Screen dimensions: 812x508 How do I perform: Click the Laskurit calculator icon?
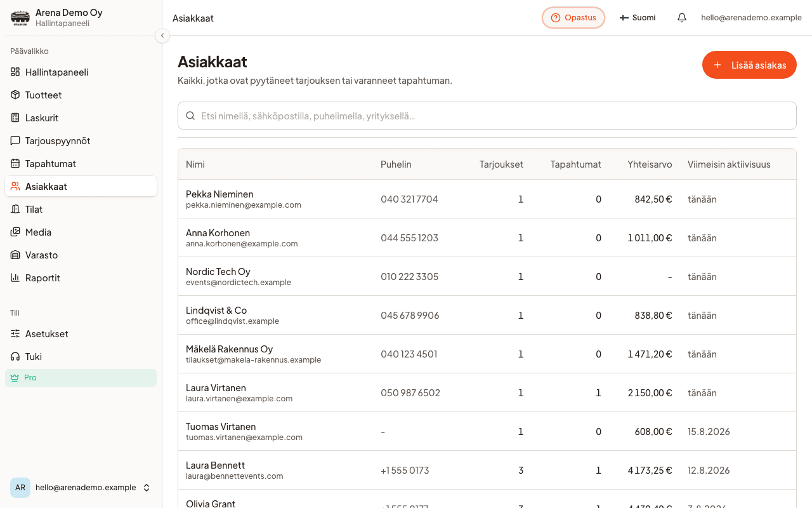tap(15, 118)
